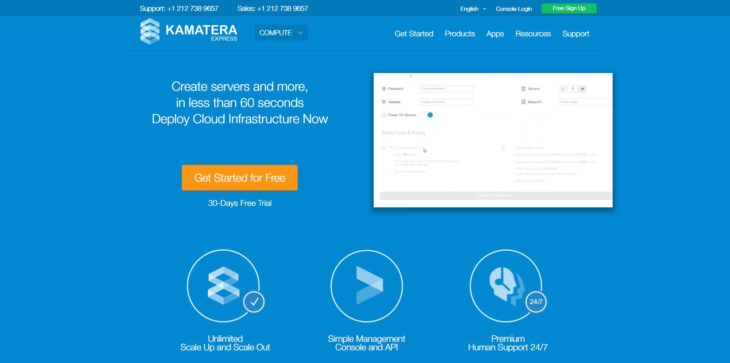This screenshot has height=363, width=730.
Task: Click the Unlimited Scale Up circle icon
Action: click(223, 286)
